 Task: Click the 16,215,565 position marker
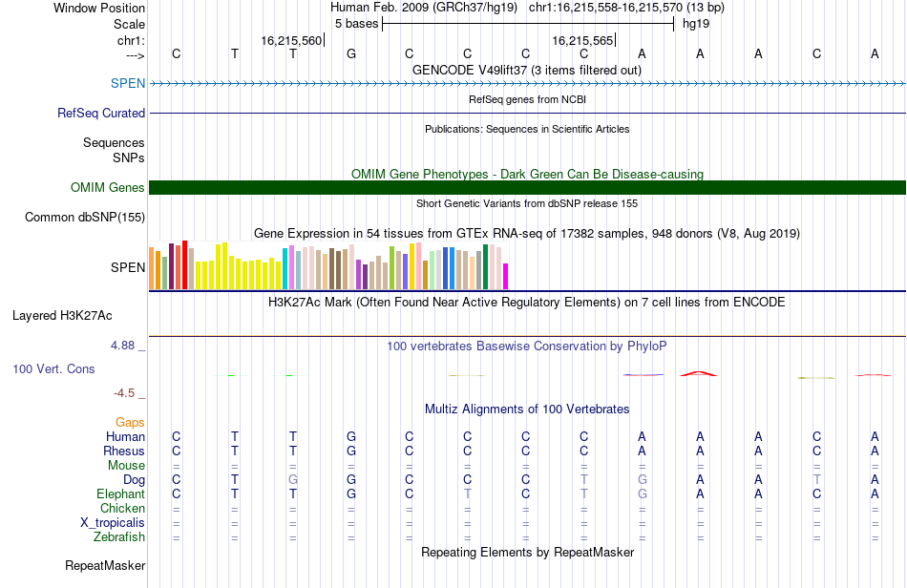(x=582, y=40)
